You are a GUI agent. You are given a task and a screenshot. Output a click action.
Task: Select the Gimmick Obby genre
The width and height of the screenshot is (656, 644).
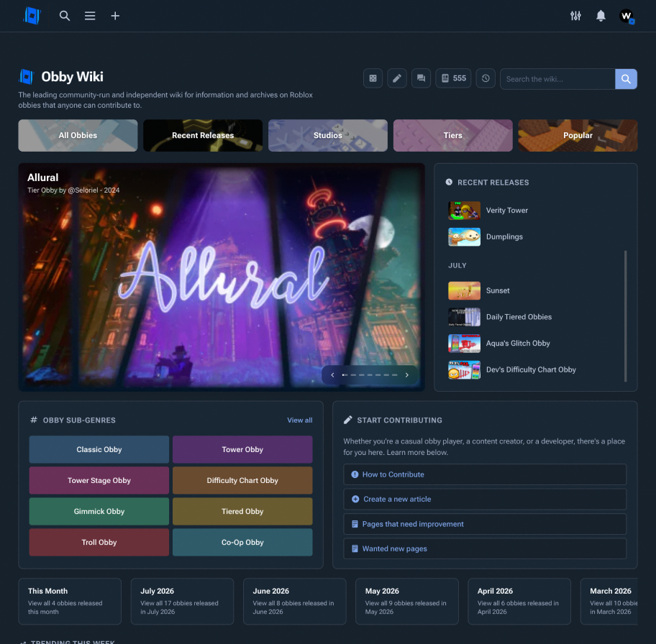point(99,512)
